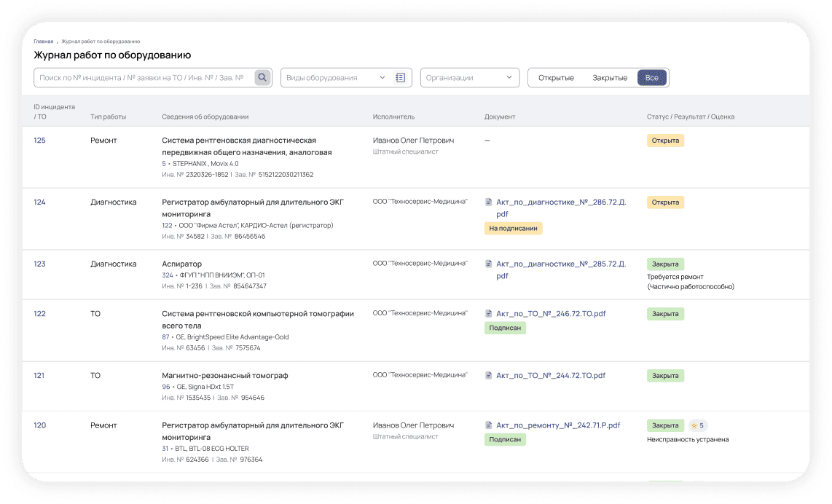Open the equipment types list icon
832x504 pixels.
click(400, 77)
